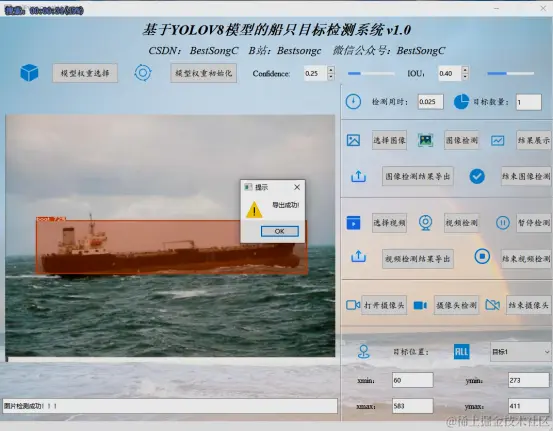
Task: Click the blue checkmark circle icon
Action: (x=477, y=176)
